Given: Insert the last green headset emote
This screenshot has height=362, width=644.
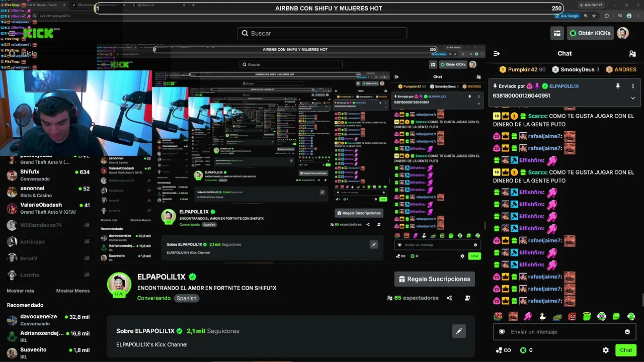Looking at the screenshot, I should pyautogui.click(x=631, y=316).
